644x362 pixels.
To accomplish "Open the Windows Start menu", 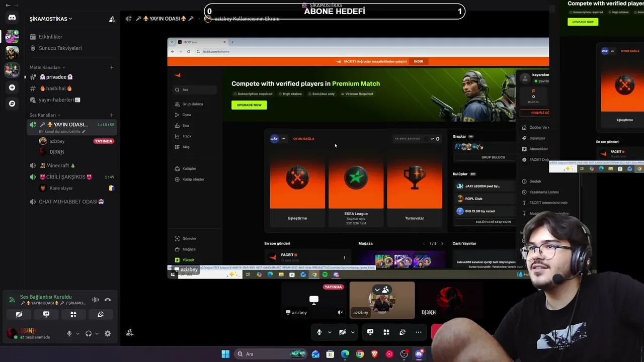I will coord(225,354).
